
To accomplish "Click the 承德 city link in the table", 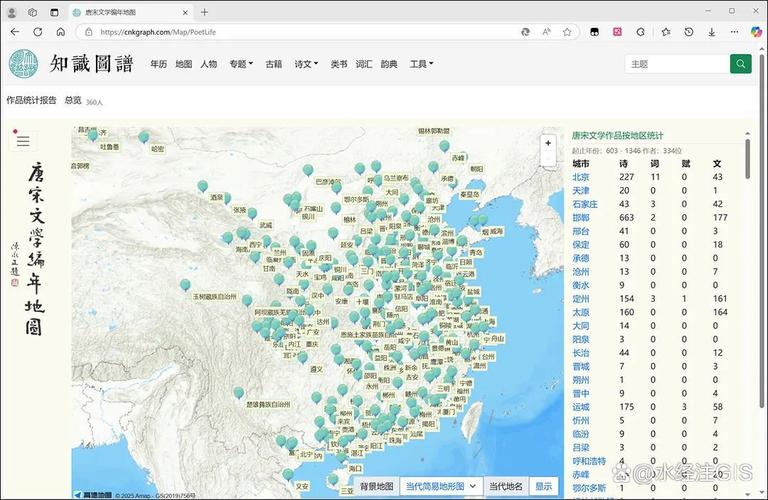I will [581, 258].
